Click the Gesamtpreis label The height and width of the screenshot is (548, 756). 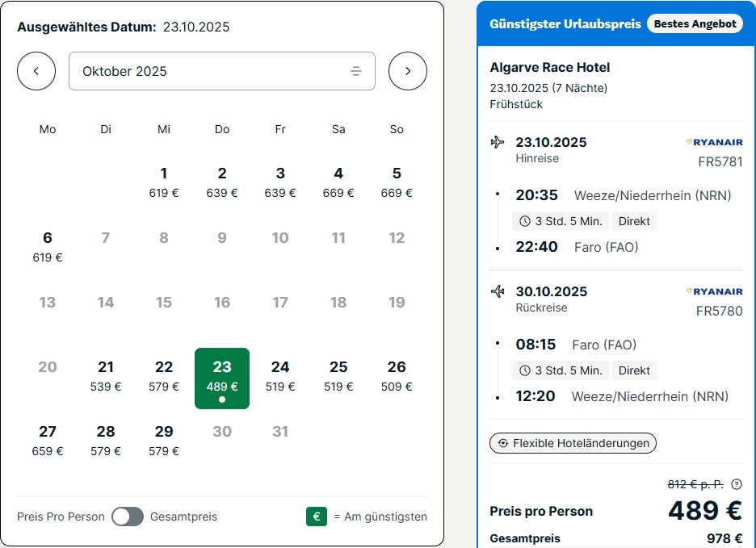pyautogui.click(x=183, y=517)
